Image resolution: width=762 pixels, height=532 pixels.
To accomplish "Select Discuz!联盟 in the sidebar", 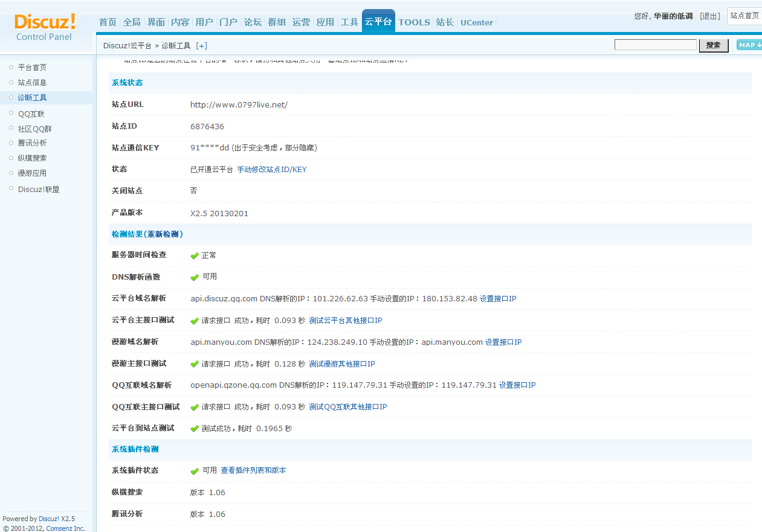I will [x=39, y=189].
